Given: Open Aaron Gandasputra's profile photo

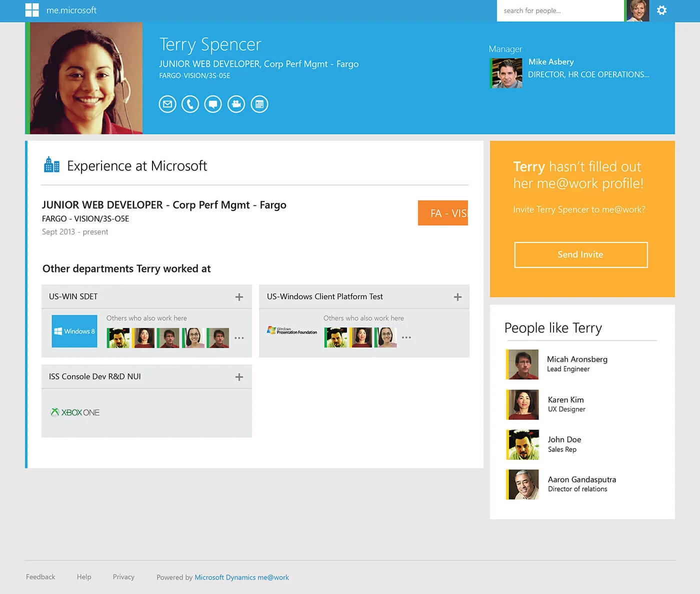Looking at the screenshot, I should click(x=522, y=484).
